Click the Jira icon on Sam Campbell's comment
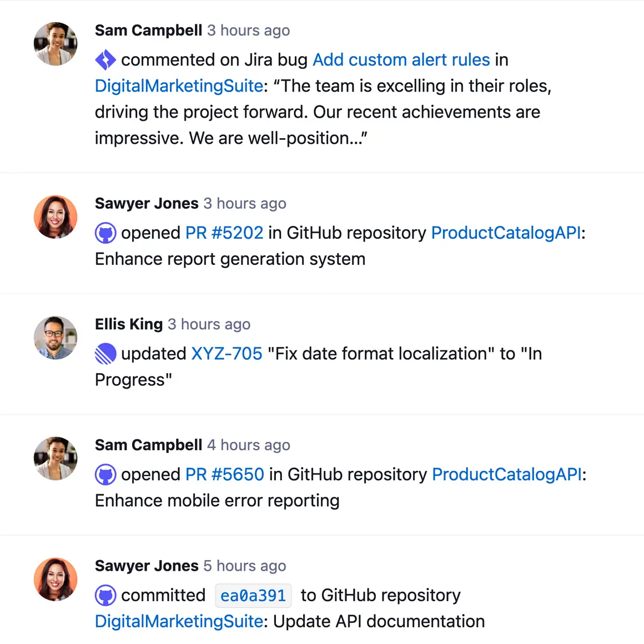The image size is (644, 644). tap(105, 59)
